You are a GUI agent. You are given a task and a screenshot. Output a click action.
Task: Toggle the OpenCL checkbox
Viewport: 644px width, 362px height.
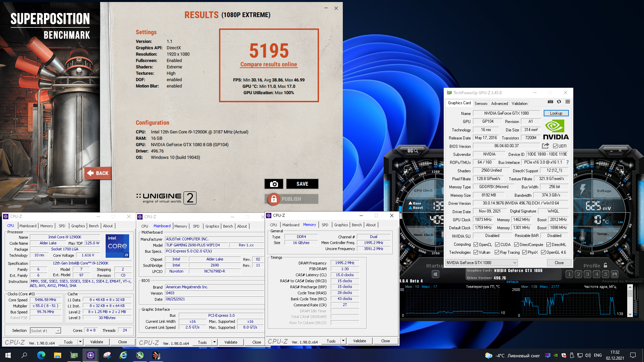[x=476, y=245]
